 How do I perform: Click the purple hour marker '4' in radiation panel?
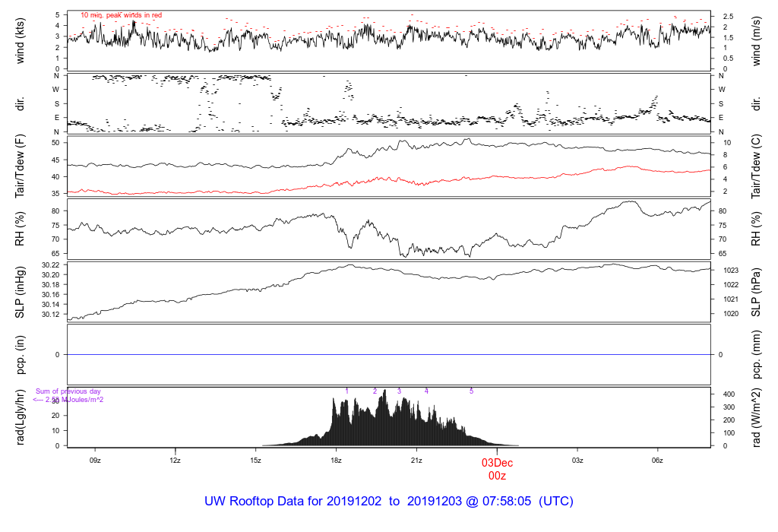pyautogui.click(x=426, y=391)
